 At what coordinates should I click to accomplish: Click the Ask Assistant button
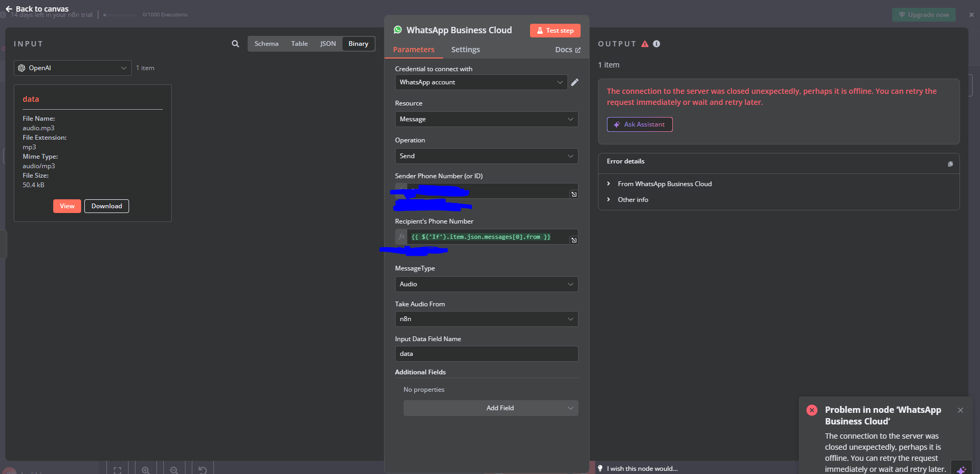(640, 124)
